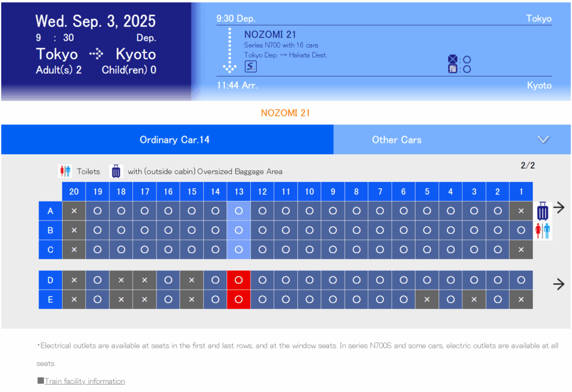Click the blue suitcase legend icon

[x=116, y=171]
